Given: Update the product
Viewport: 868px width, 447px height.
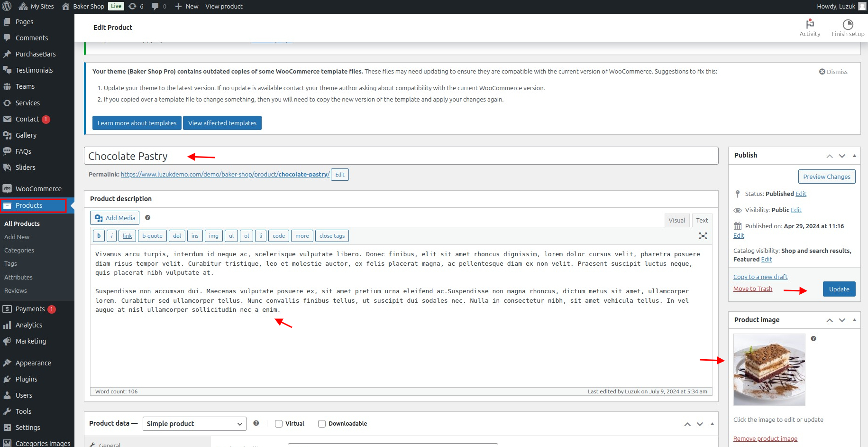Looking at the screenshot, I should pyautogui.click(x=839, y=289).
